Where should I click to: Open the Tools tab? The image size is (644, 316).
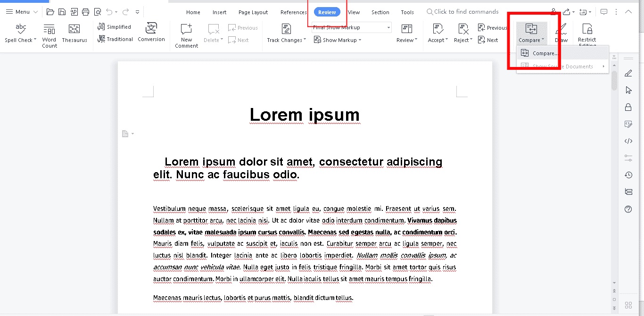click(407, 12)
